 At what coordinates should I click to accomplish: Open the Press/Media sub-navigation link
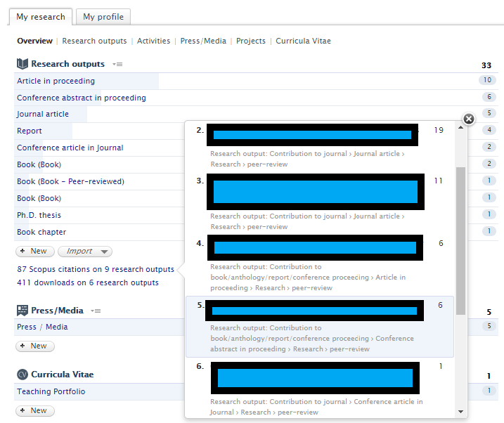click(203, 41)
